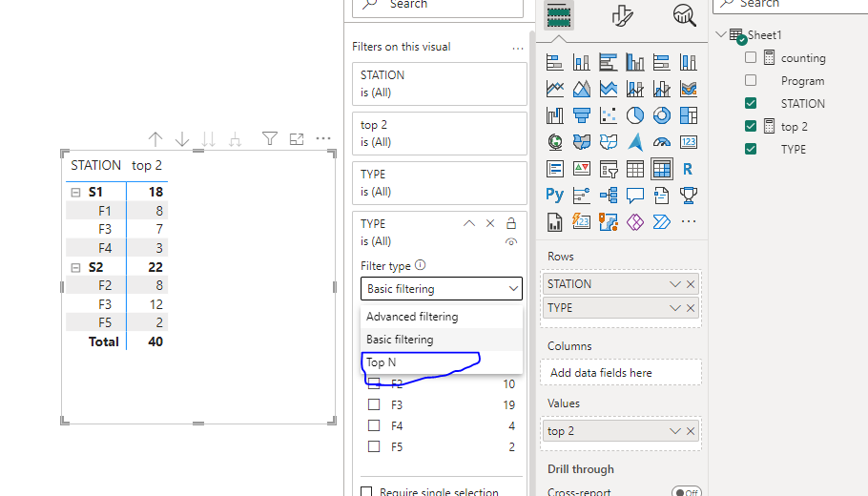Choose the Pie chart visual
The image size is (868, 496).
point(635,115)
